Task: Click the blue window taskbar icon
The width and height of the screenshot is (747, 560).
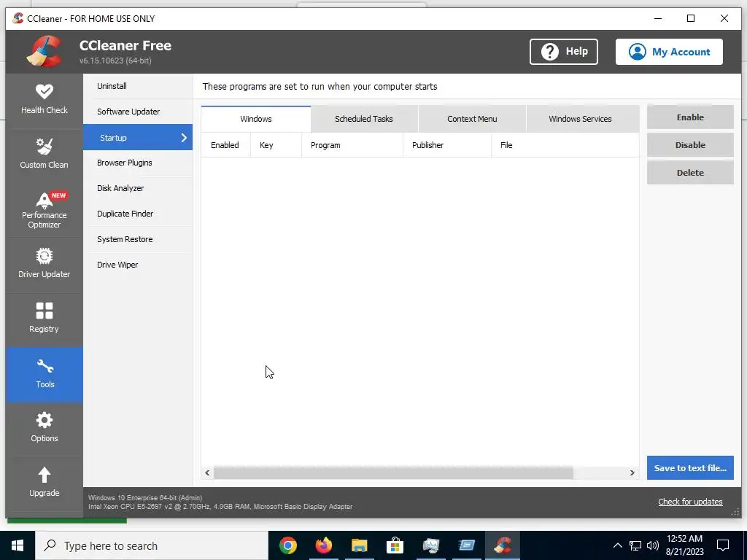Action: pyautogui.click(x=466, y=545)
